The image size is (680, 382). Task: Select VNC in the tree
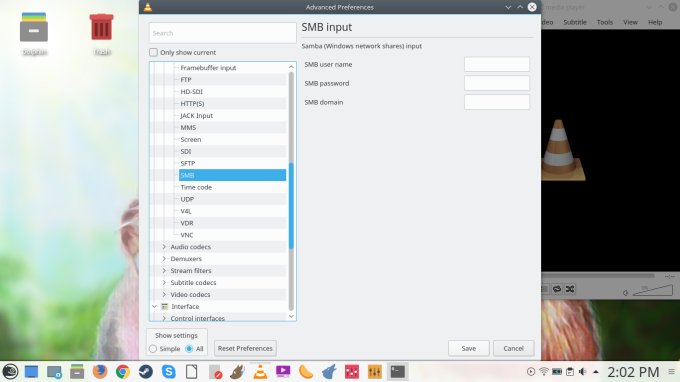click(186, 235)
